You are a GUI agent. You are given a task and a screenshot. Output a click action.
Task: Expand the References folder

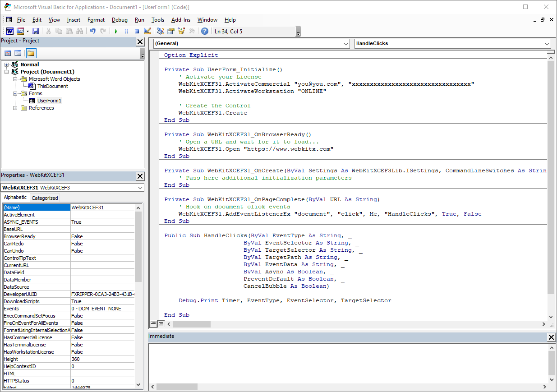(15, 108)
